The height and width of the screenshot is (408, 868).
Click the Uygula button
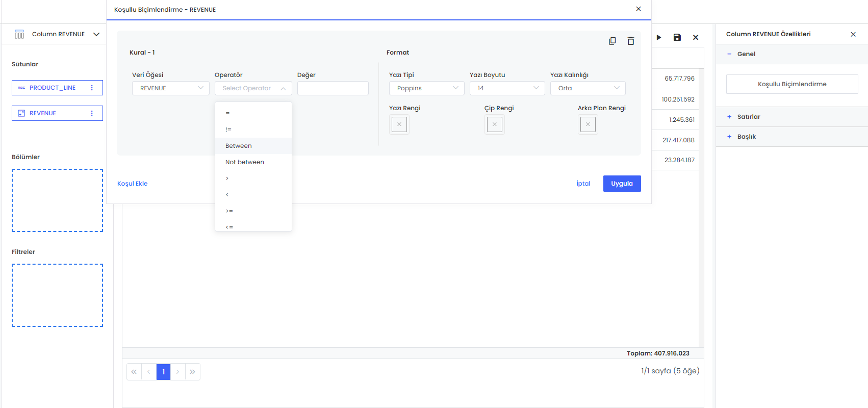click(622, 184)
